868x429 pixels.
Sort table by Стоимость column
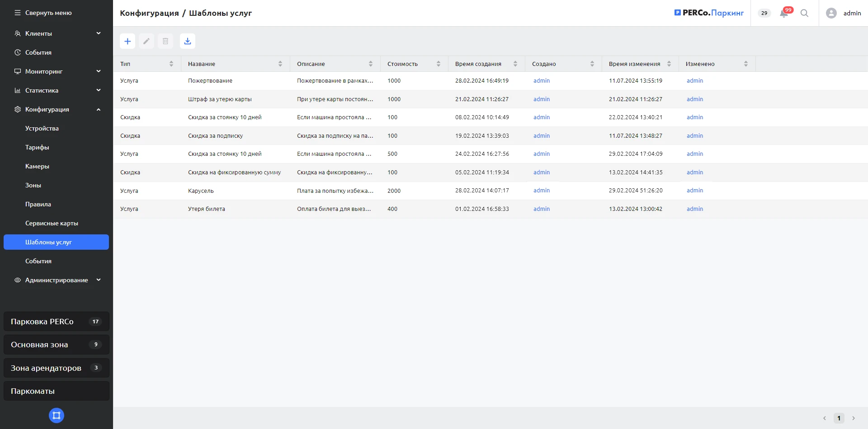click(438, 64)
